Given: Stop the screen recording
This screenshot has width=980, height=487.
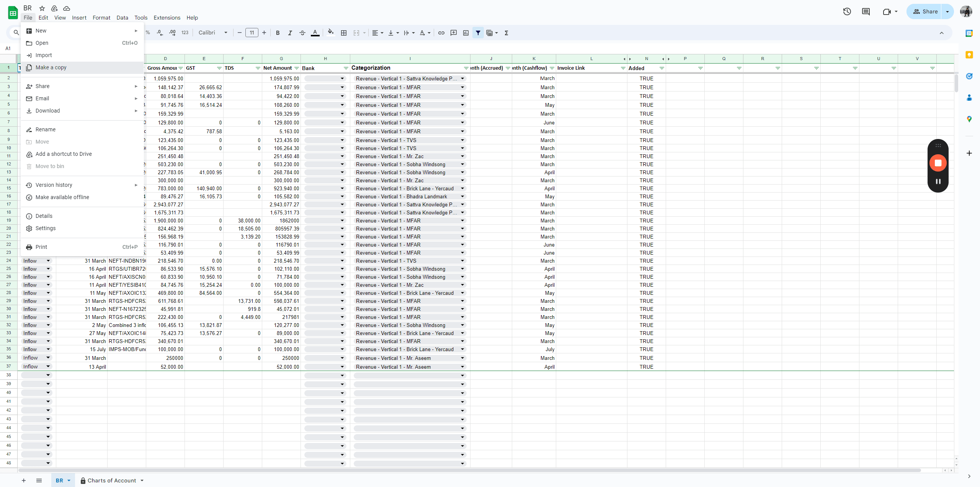Looking at the screenshot, I should (938, 163).
